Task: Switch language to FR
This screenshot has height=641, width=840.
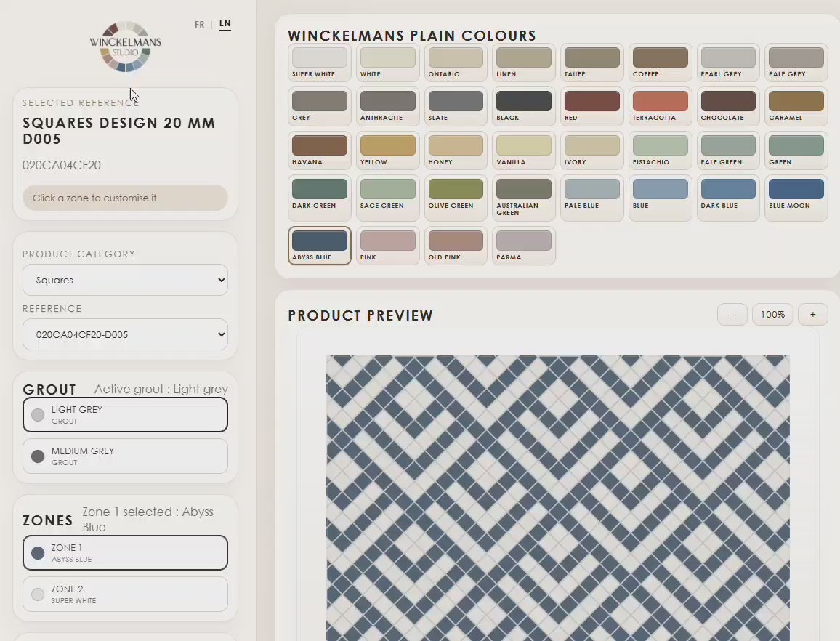Action: (199, 25)
